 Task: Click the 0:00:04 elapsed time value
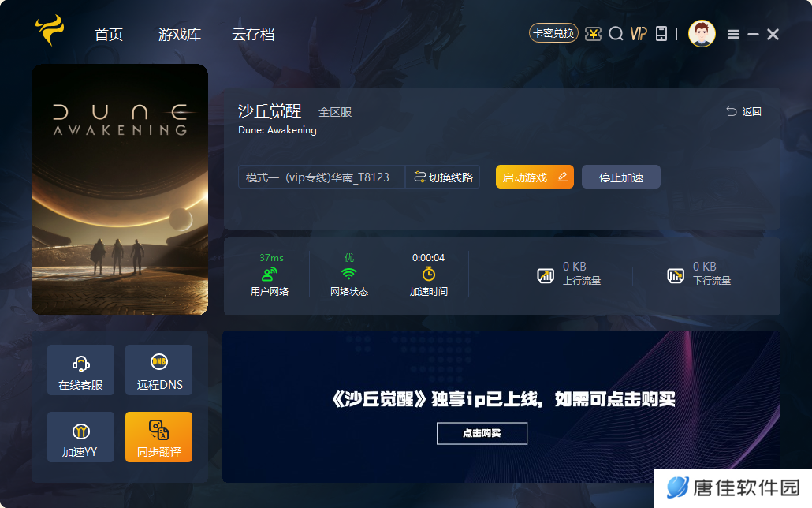(428, 258)
